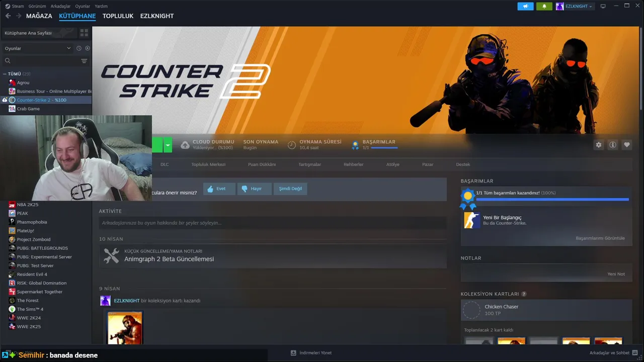The width and height of the screenshot is (644, 362).
Task: Go to the TOPLULUK section
Action: click(x=118, y=16)
